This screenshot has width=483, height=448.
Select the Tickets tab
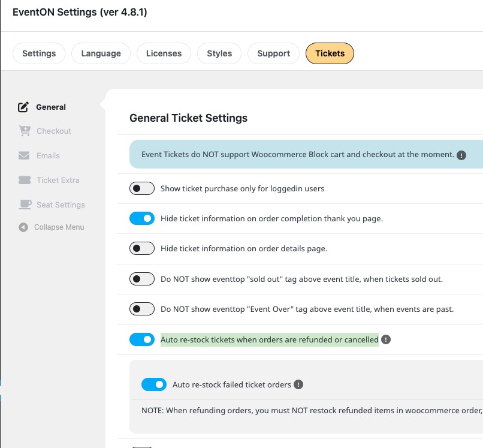tap(330, 53)
